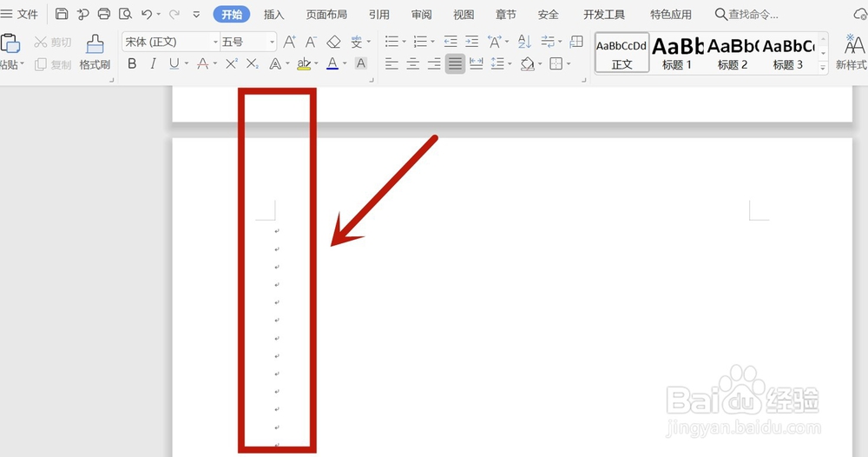This screenshot has height=457, width=868.
Task: Toggle character shading A button
Action: [x=361, y=63]
